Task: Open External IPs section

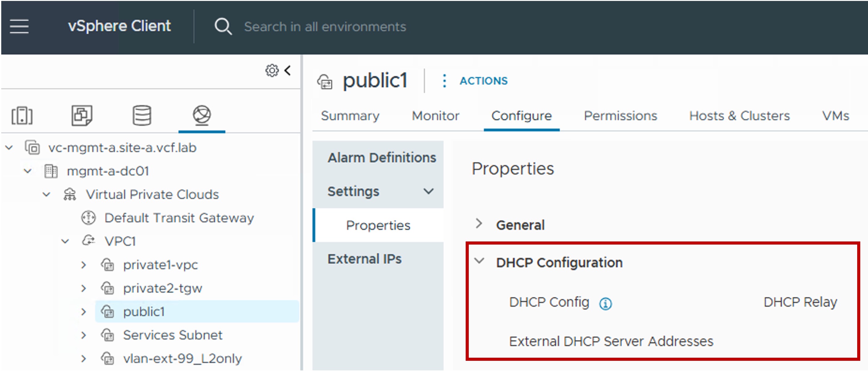Action: click(x=365, y=259)
